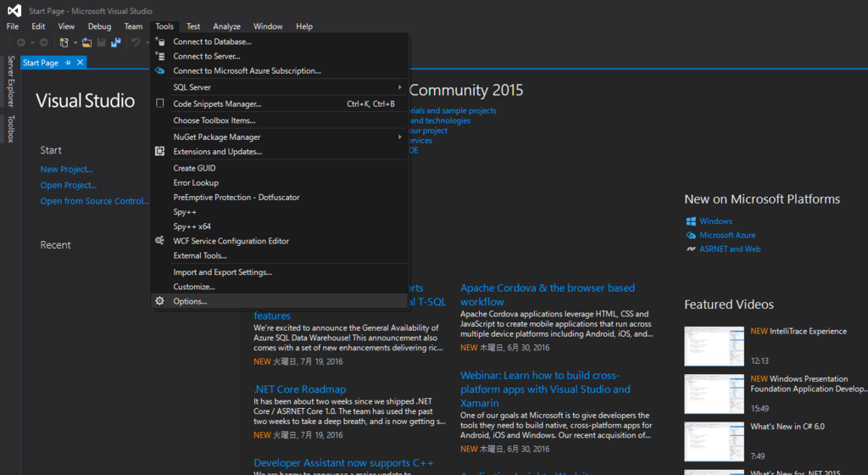
Task: Open What's New in C# 6.0 thumbnail
Action: 714,442
